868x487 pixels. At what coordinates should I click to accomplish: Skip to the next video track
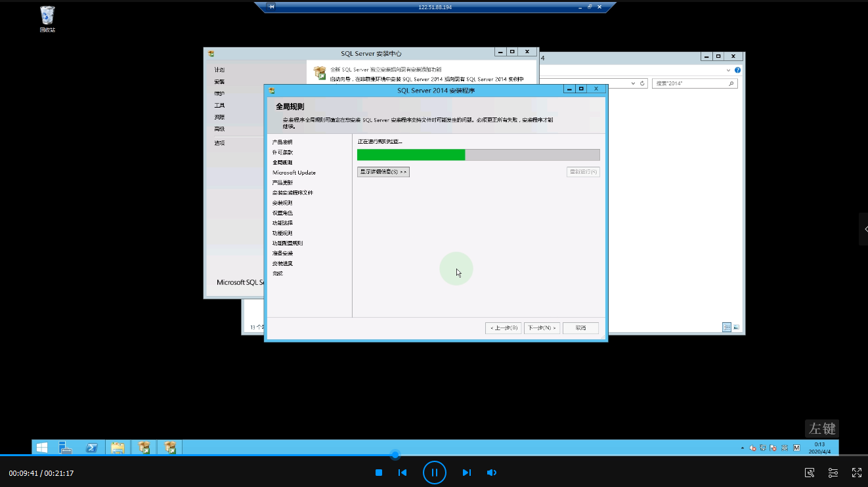[467, 473]
